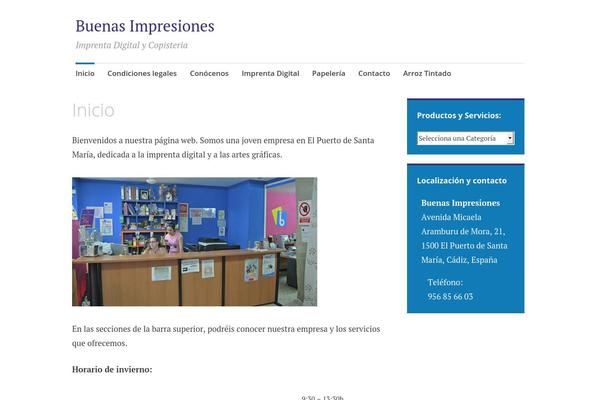Select the Papelería menu item
600x400 pixels.
tap(328, 73)
